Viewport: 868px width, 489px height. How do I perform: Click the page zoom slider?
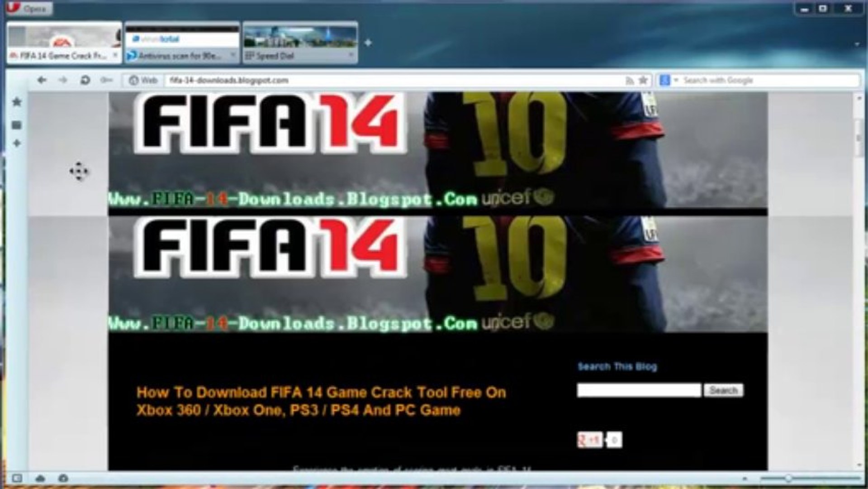[810, 478]
